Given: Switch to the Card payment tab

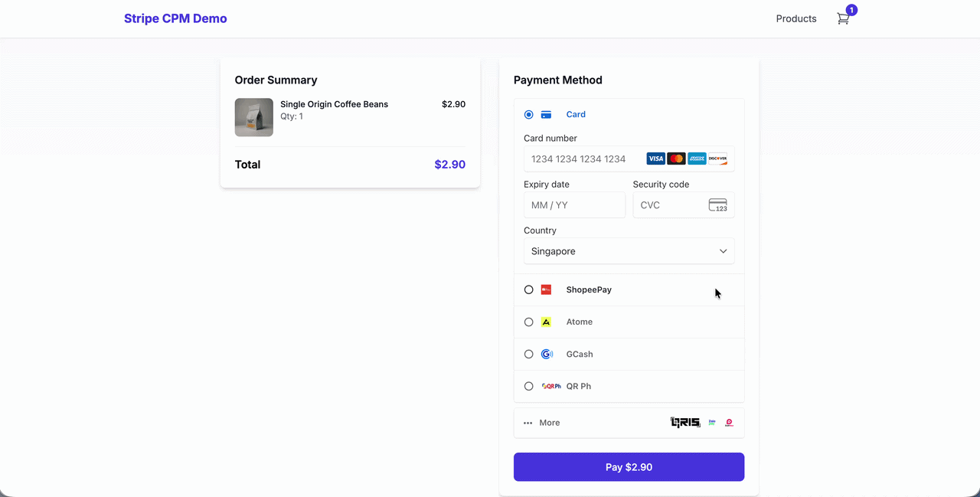Looking at the screenshot, I should (x=576, y=114).
